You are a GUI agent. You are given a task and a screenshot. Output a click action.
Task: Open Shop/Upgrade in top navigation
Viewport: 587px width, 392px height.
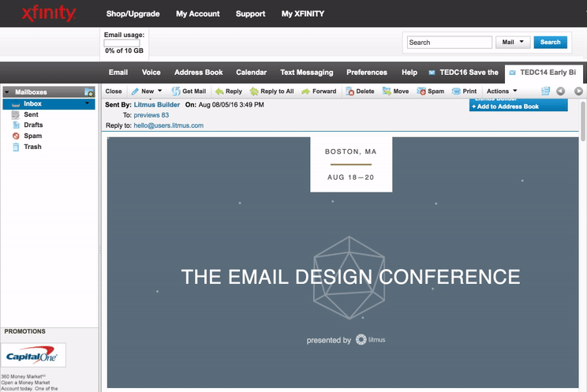tap(133, 14)
